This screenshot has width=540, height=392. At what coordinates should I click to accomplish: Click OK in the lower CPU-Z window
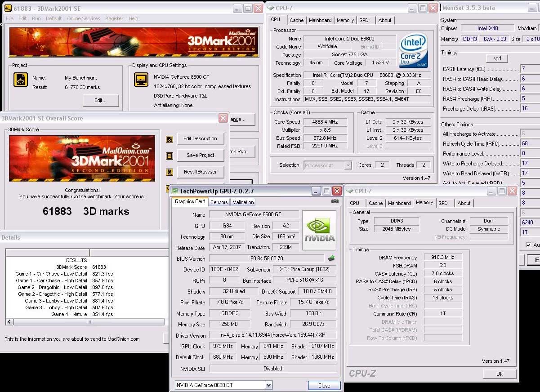(x=500, y=374)
